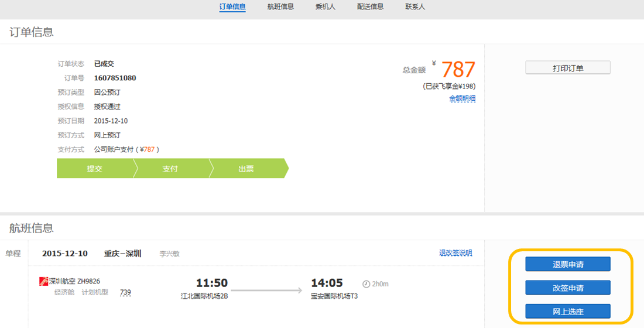Click the aircraft type 739

pos(125,293)
